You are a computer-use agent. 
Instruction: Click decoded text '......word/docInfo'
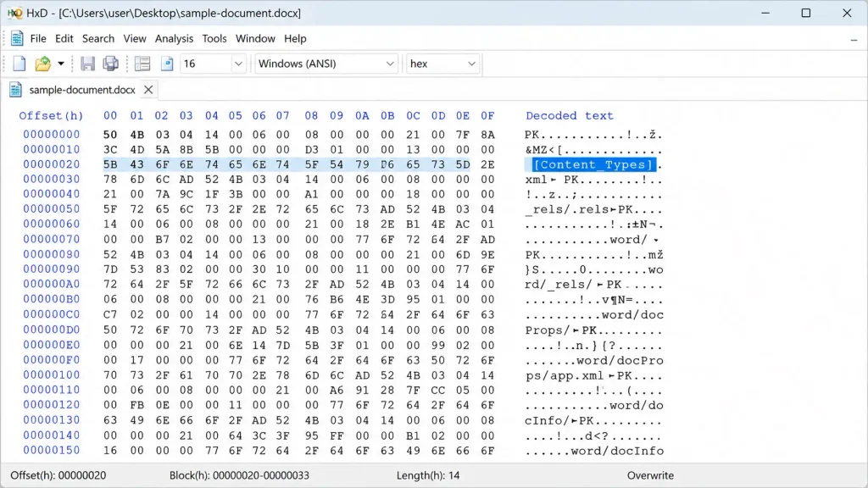pyautogui.click(x=594, y=451)
